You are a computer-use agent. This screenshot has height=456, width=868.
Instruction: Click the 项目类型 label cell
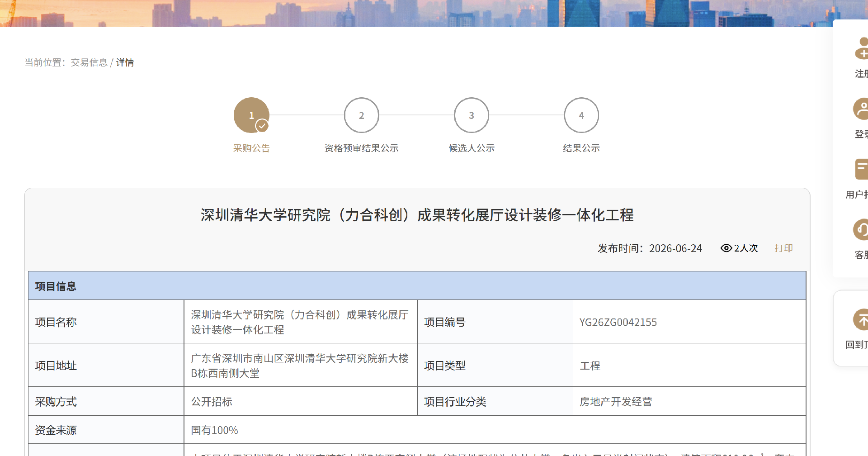point(495,365)
